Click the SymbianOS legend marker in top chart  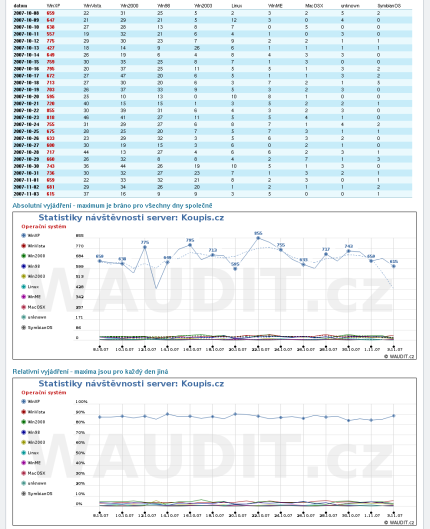[x=24, y=327]
